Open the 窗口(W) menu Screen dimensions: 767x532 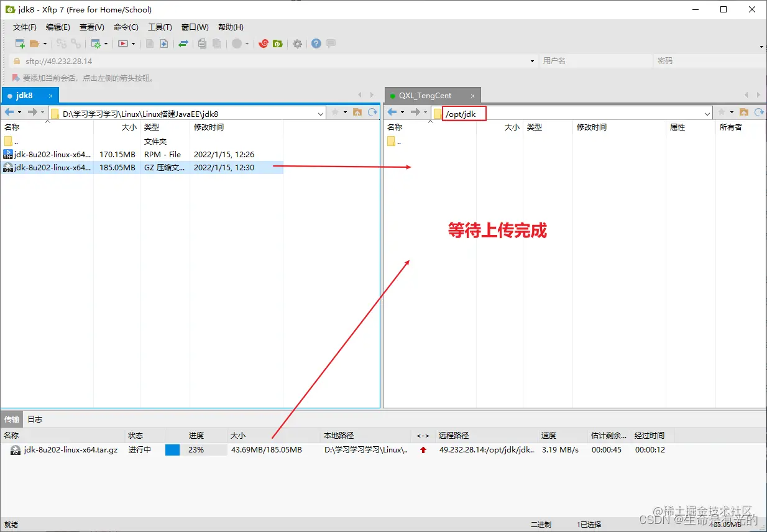click(x=195, y=27)
